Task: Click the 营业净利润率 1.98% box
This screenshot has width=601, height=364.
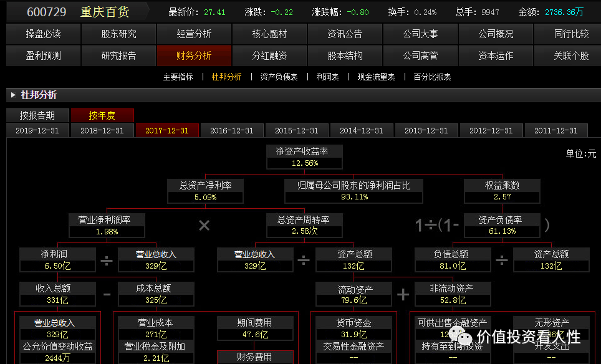Action: pos(107,226)
